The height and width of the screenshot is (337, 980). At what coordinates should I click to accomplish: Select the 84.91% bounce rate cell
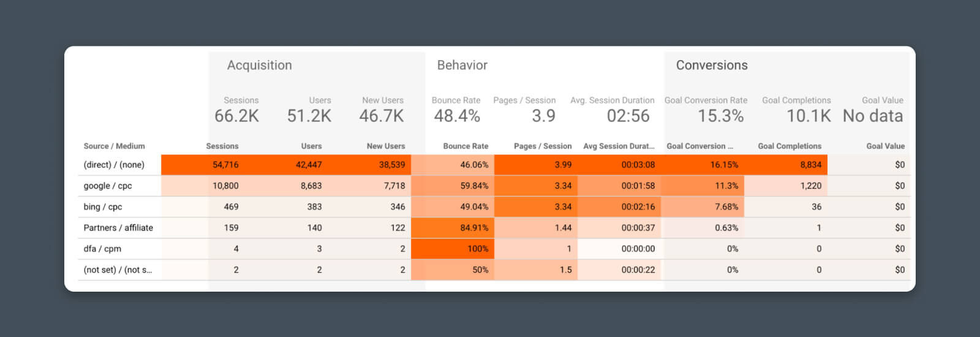(474, 227)
